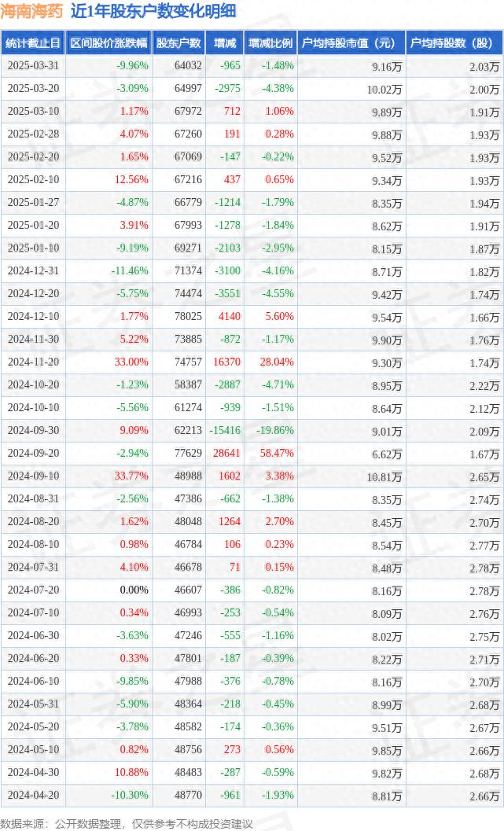The width and height of the screenshot is (504, 831).
Task: Click the 数据来源 disclaimer footer text
Action: pyautogui.click(x=127, y=824)
